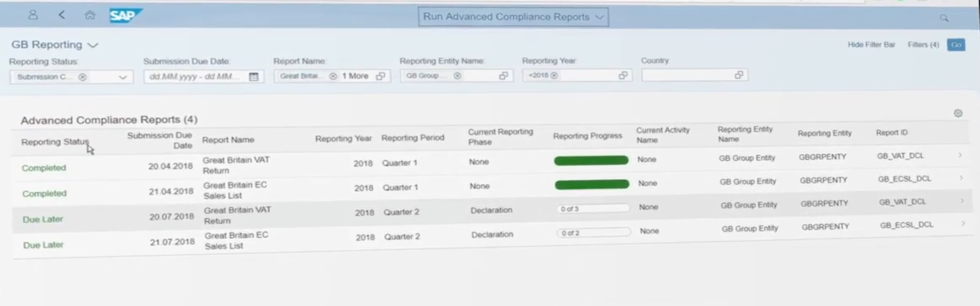
Task: Open the search magnifier icon
Action: (x=944, y=18)
